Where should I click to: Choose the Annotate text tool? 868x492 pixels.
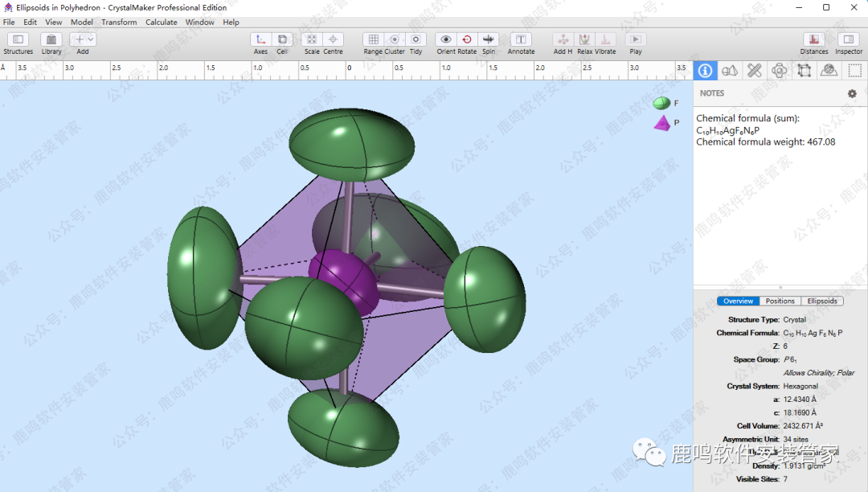tap(521, 39)
